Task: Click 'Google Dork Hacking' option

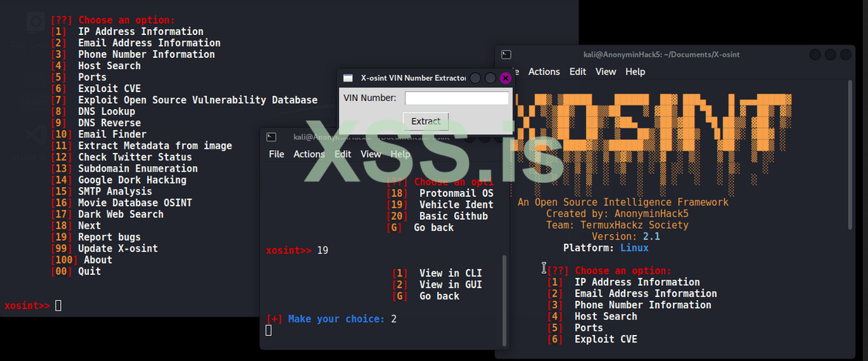Action: (132, 180)
